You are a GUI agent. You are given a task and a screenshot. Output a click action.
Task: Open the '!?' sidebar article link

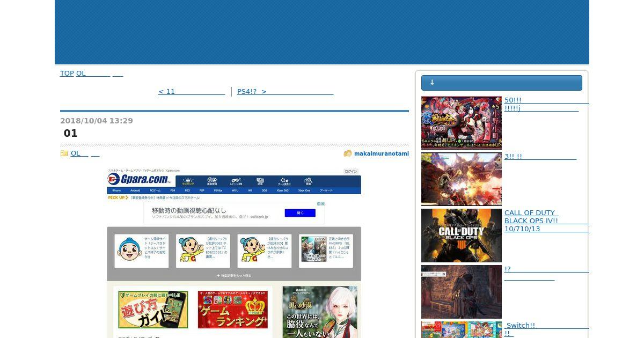click(546, 273)
